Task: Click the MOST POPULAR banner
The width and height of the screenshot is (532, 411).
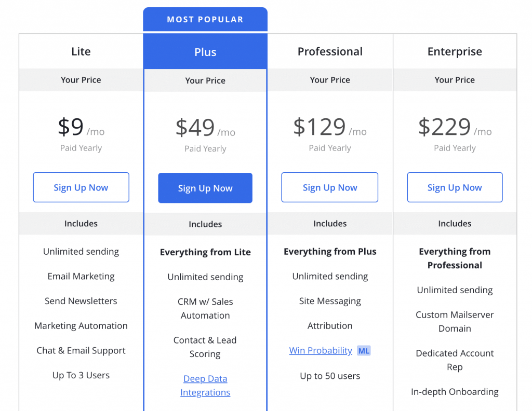Action: pyautogui.click(x=205, y=19)
